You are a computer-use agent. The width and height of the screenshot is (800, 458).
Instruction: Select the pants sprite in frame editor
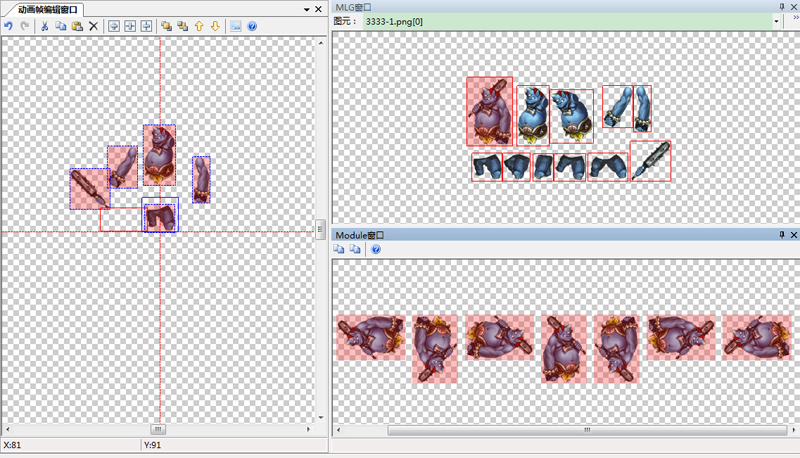pos(160,217)
